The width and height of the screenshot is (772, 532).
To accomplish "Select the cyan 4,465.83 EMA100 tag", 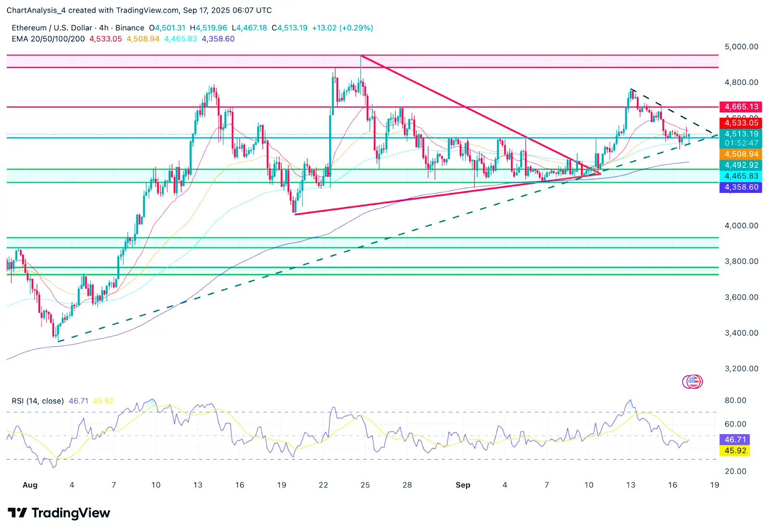I will pos(741,176).
